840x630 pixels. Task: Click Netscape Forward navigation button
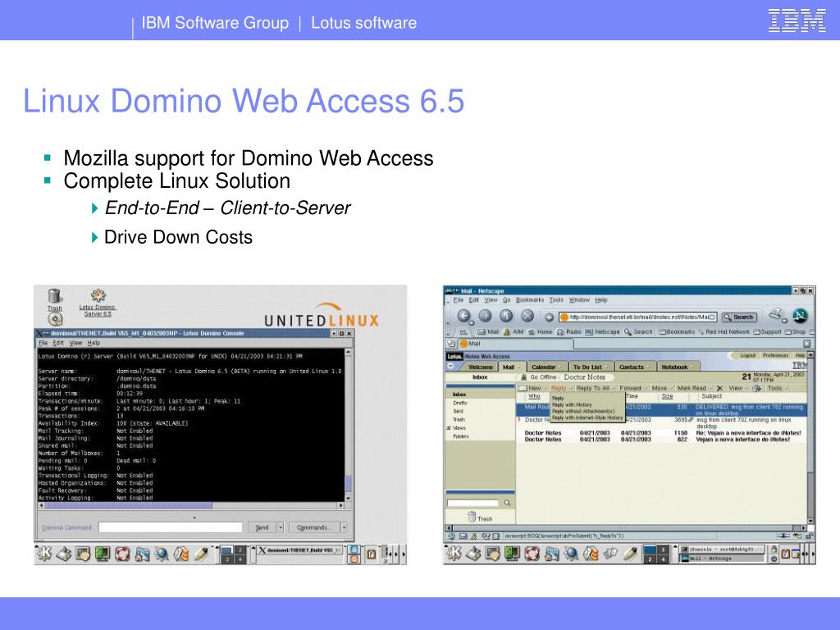tap(485, 316)
